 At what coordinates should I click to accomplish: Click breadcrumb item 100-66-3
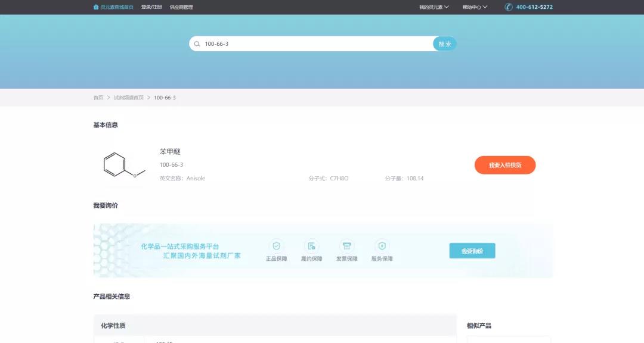[x=165, y=98]
